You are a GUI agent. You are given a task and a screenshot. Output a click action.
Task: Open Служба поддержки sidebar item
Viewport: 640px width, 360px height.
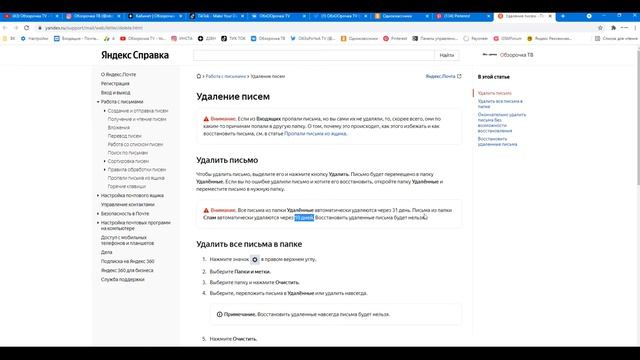click(122, 280)
